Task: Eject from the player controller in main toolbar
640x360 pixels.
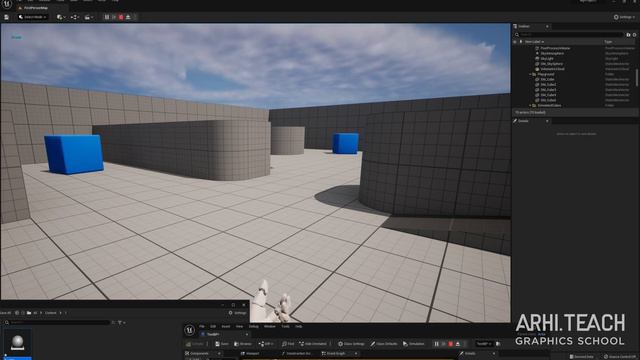Action: pyautogui.click(x=128, y=17)
